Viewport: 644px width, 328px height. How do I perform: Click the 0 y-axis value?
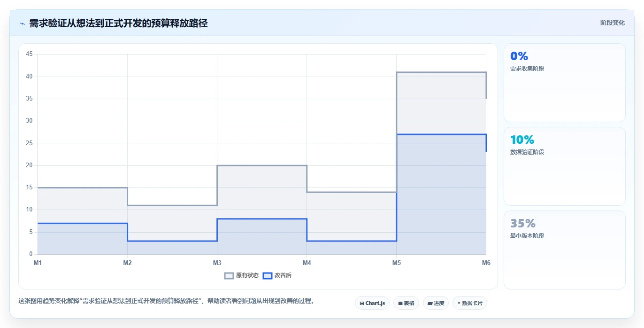click(31, 254)
